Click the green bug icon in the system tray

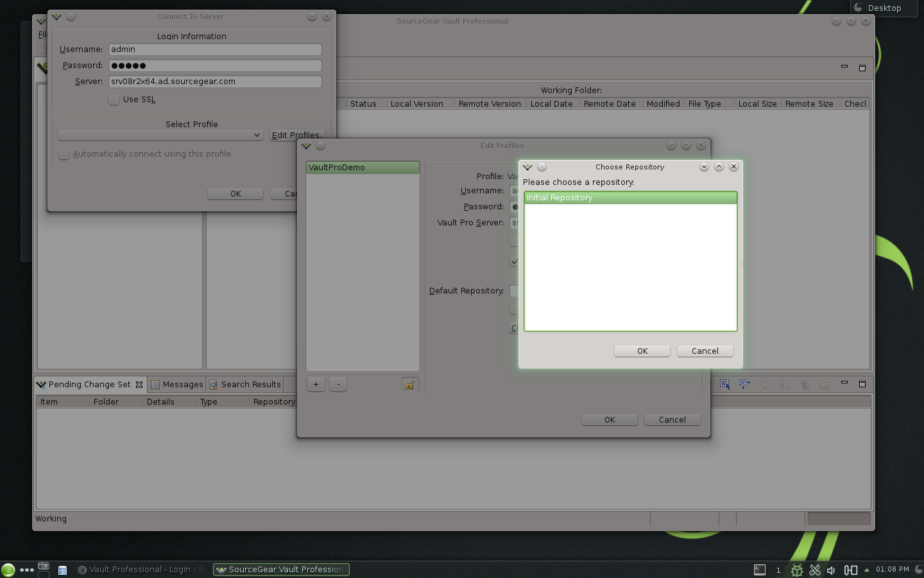797,570
